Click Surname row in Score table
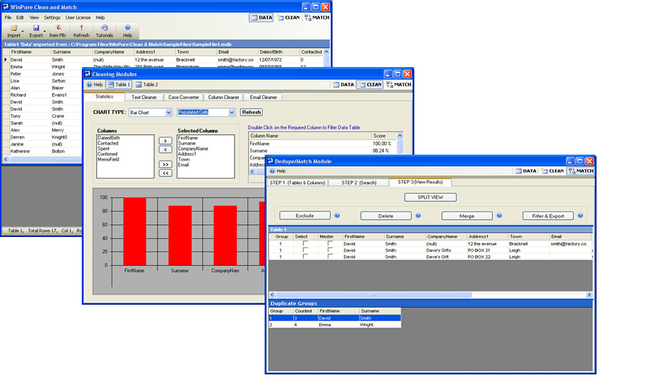Screen dimensions: 665x381 (322, 151)
